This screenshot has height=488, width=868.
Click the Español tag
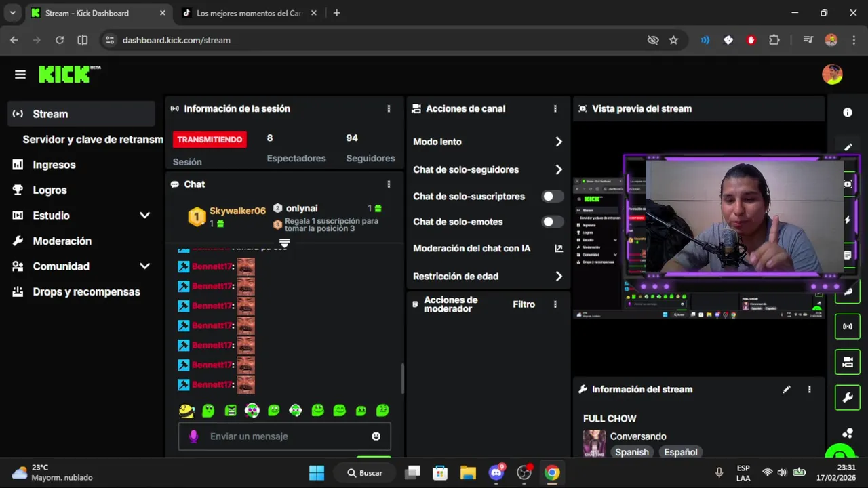coord(681,452)
